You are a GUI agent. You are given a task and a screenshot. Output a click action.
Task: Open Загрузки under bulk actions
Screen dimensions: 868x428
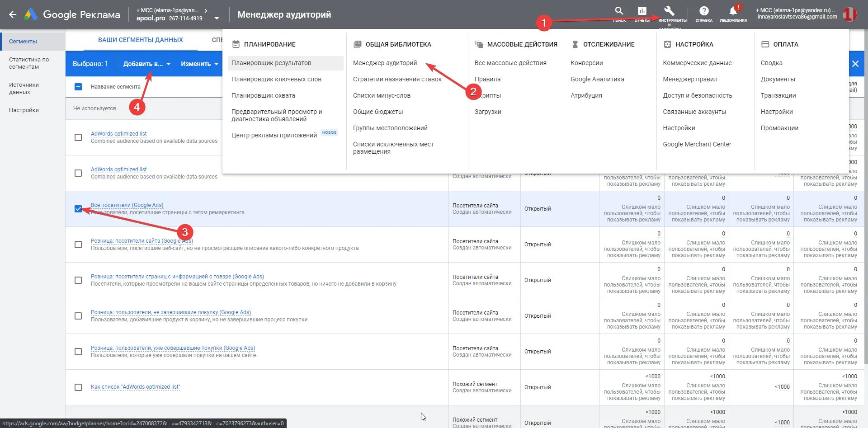488,112
